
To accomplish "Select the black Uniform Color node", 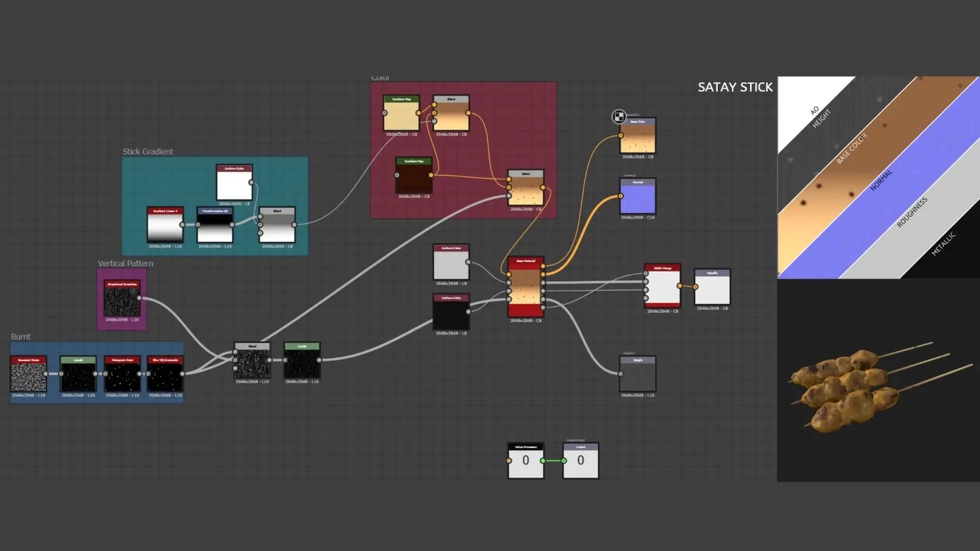I will pos(451,312).
